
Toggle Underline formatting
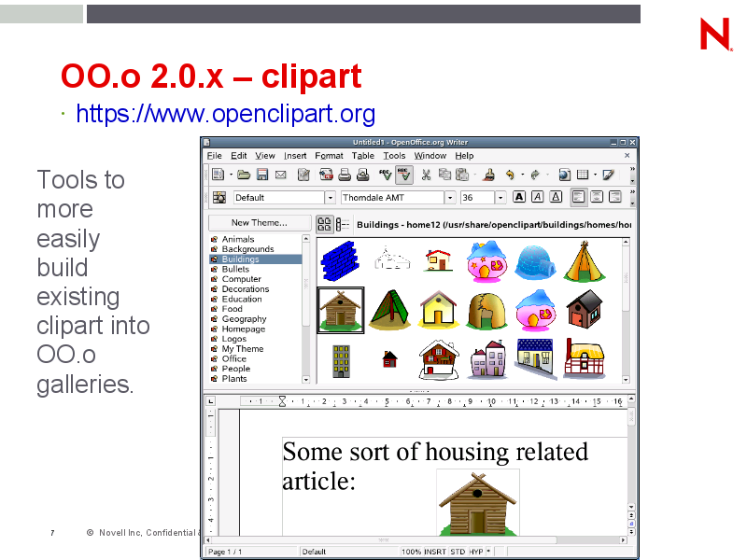click(556, 197)
